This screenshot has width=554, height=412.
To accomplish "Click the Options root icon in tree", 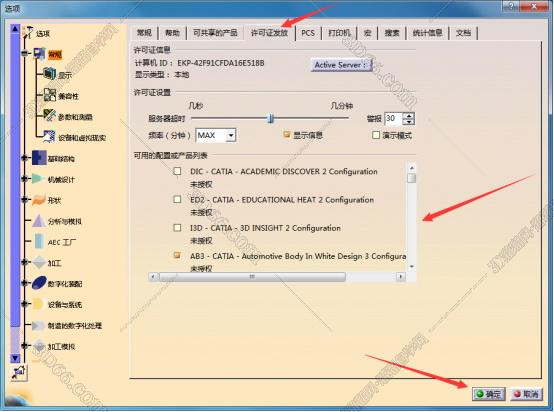I will point(28,32).
